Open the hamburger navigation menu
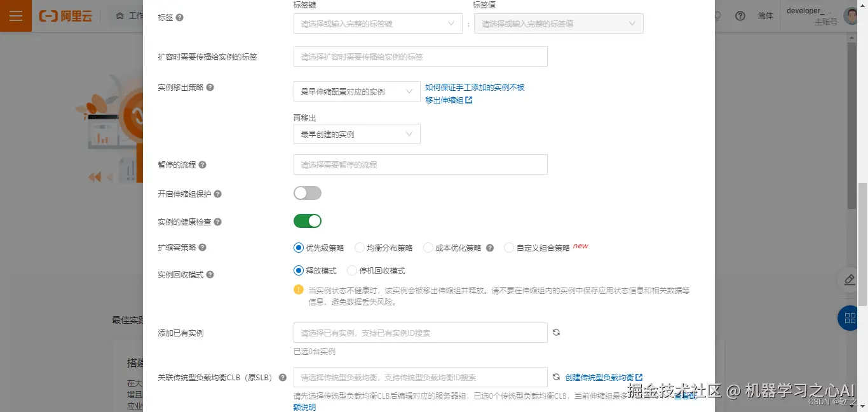868x412 pixels. [x=16, y=16]
